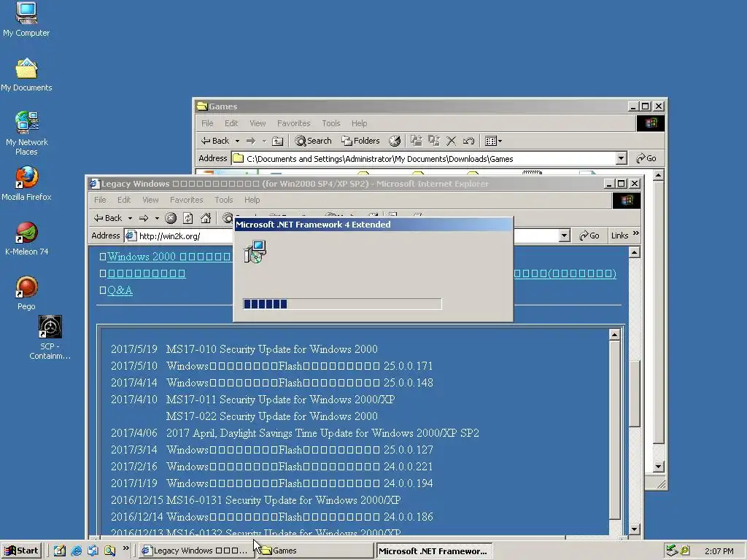Click the .NET Framework 4 installer progress bar
Image resolution: width=747 pixels, height=560 pixels.
(342, 304)
